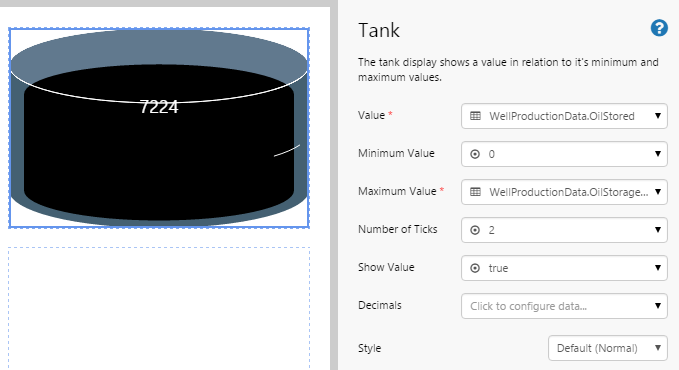Click the Maximum Value field label
The height and width of the screenshot is (370, 679).
[397, 191]
